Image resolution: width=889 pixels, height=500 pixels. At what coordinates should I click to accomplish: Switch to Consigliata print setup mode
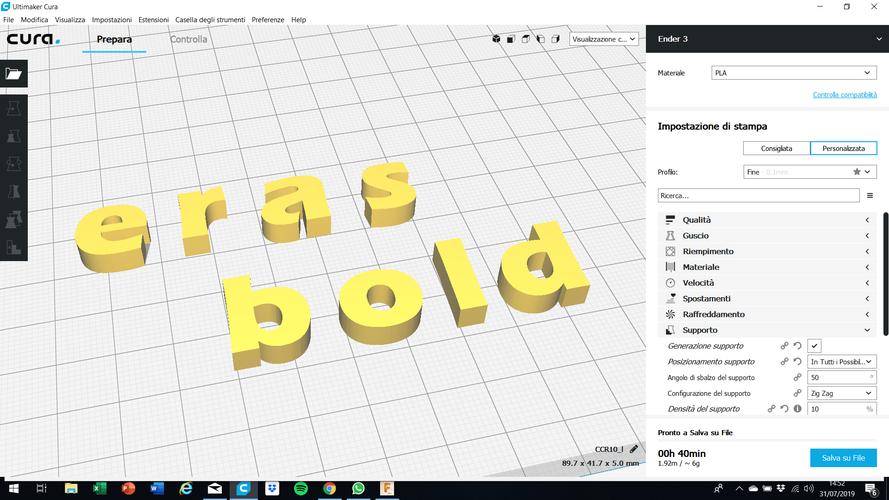776,149
